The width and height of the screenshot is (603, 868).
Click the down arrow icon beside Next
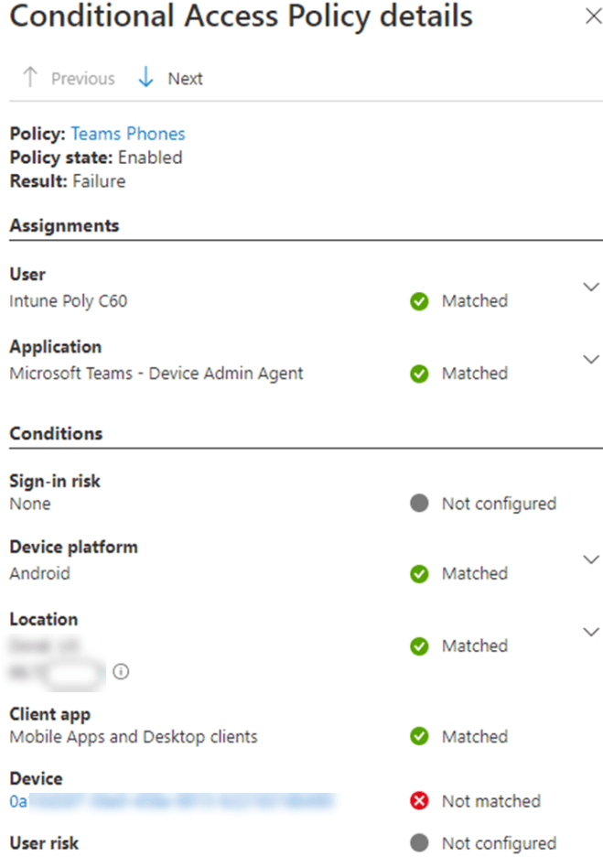click(145, 78)
